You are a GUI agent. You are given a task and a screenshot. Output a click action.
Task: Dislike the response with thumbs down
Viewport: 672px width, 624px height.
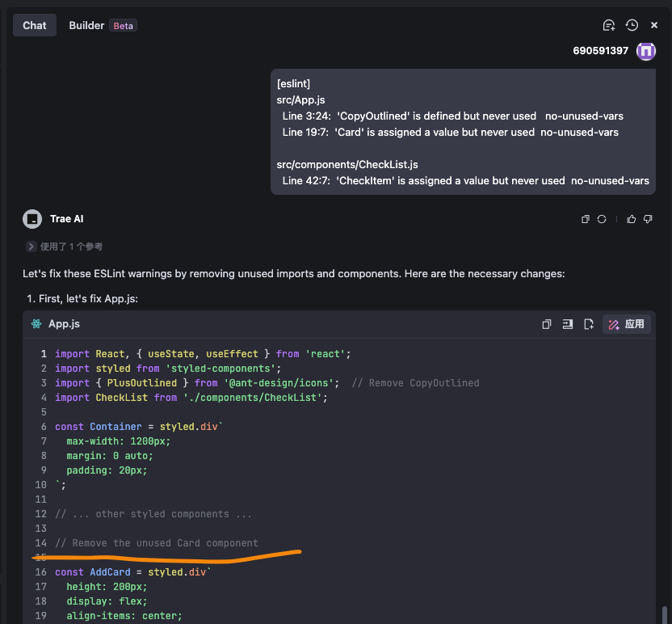pos(648,219)
